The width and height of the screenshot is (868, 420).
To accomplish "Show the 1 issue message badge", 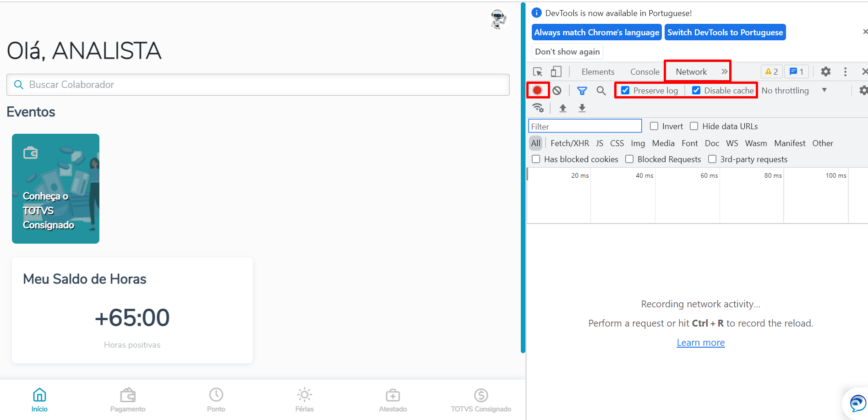I will point(797,71).
